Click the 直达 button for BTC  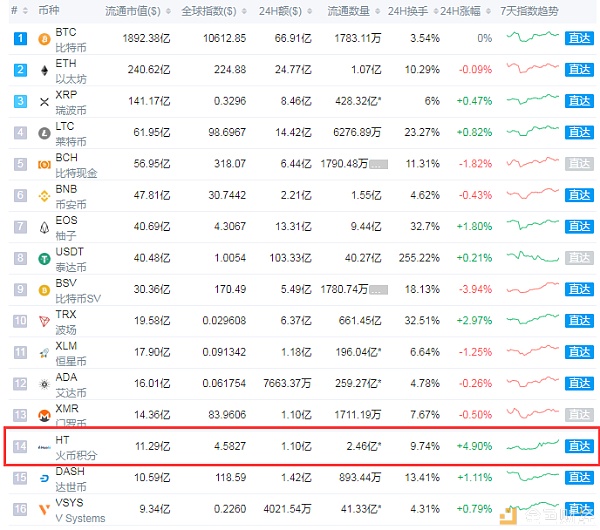point(579,38)
